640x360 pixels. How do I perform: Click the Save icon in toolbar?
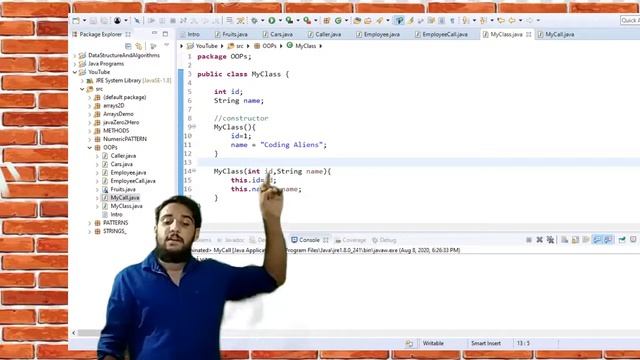coord(93,20)
